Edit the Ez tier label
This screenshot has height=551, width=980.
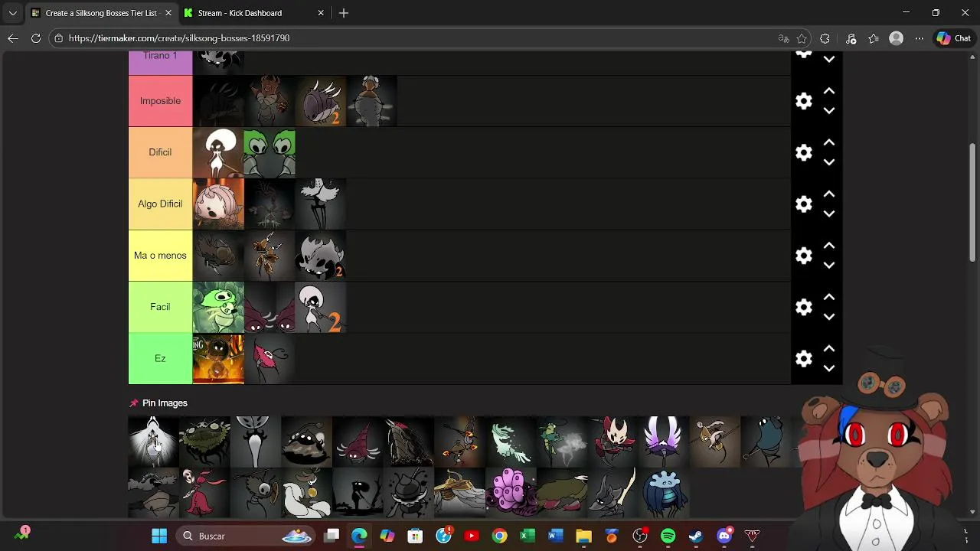pos(160,358)
